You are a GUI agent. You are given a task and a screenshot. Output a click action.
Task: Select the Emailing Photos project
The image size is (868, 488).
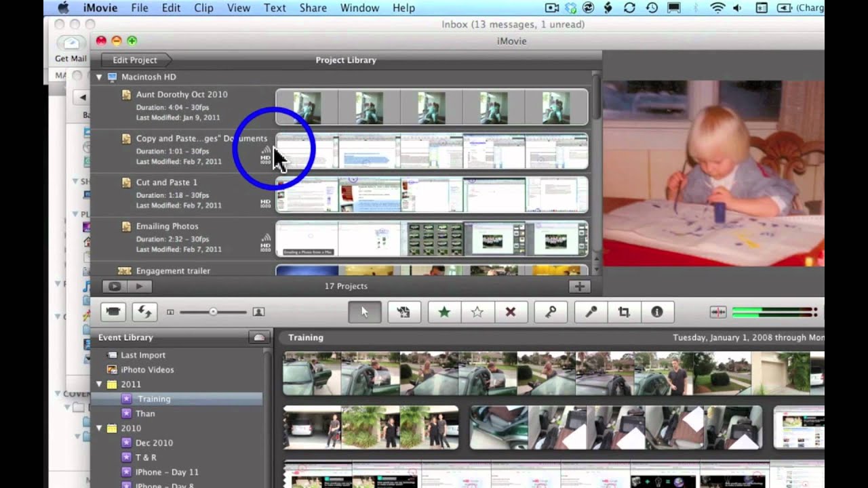point(167,226)
